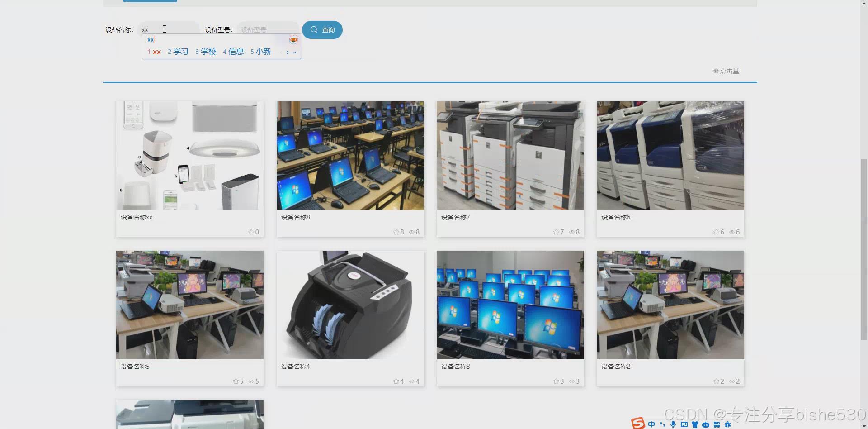The height and width of the screenshot is (429, 868).
Task: Click the star icon on 设备名称2 card
Action: coord(716,381)
